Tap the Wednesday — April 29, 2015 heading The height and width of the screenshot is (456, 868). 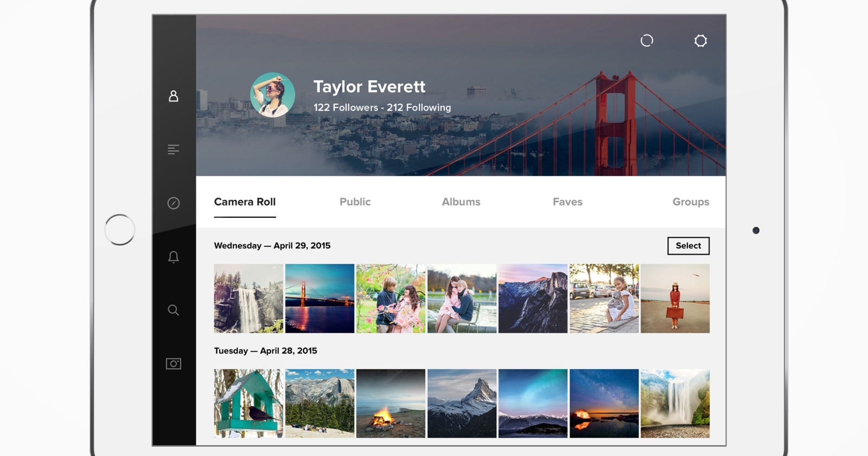coord(272,246)
